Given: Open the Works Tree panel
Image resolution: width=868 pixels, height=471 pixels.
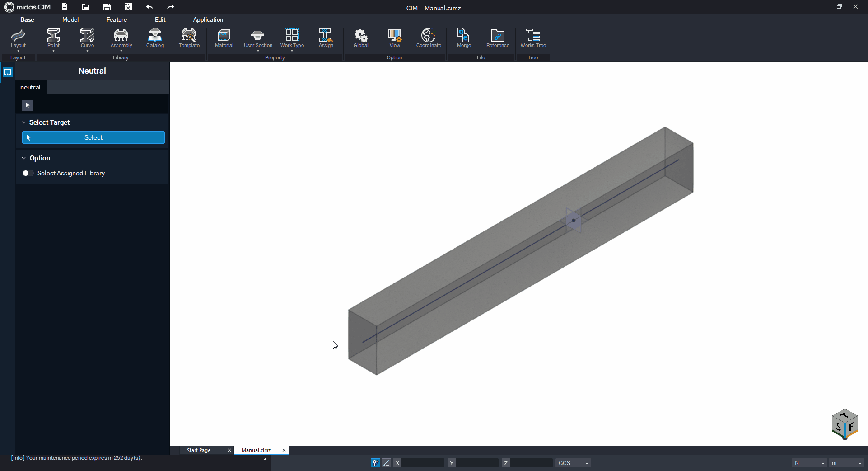Looking at the screenshot, I should 533,38.
